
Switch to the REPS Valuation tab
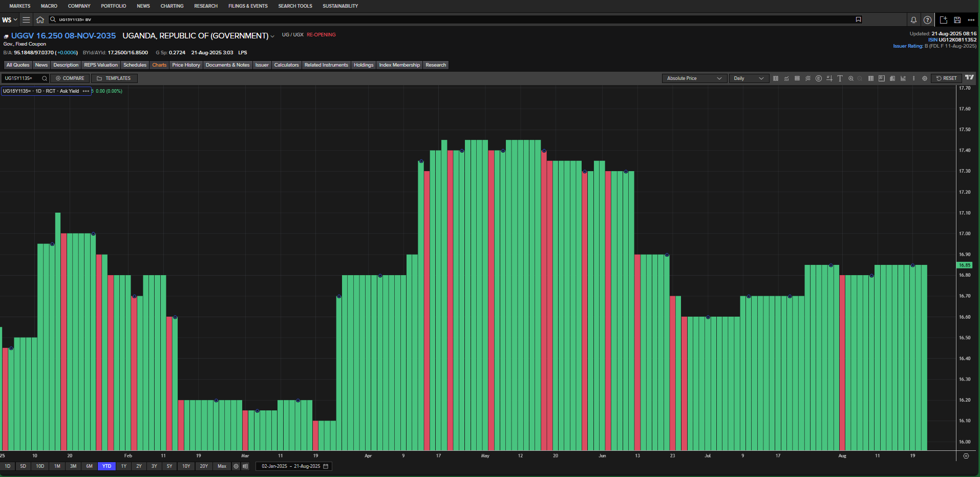point(101,65)
